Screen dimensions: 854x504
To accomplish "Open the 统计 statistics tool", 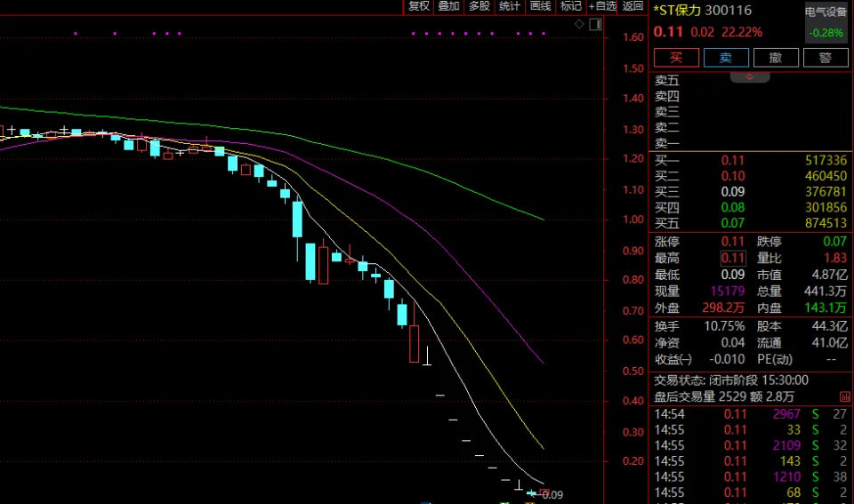I will pos(509,6).
